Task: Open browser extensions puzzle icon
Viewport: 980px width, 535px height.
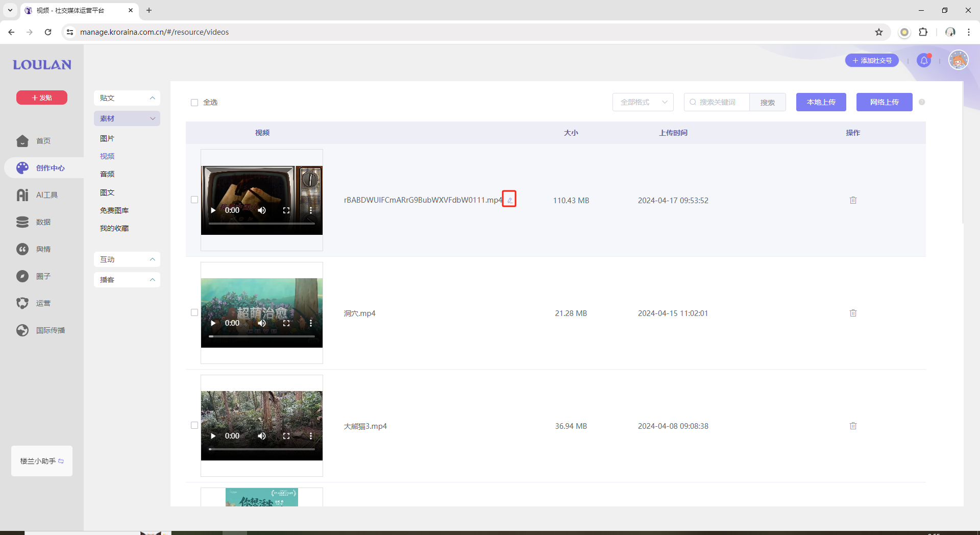Action: coord(923,32)
